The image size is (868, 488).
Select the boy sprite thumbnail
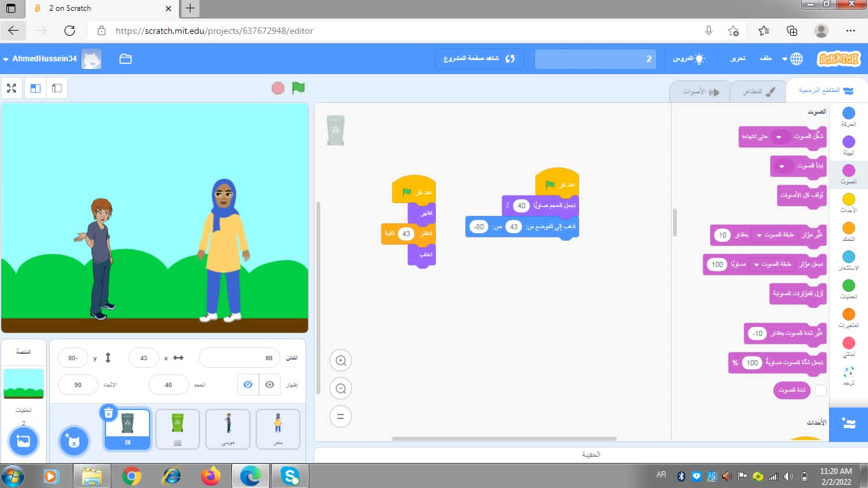point(228,429)
